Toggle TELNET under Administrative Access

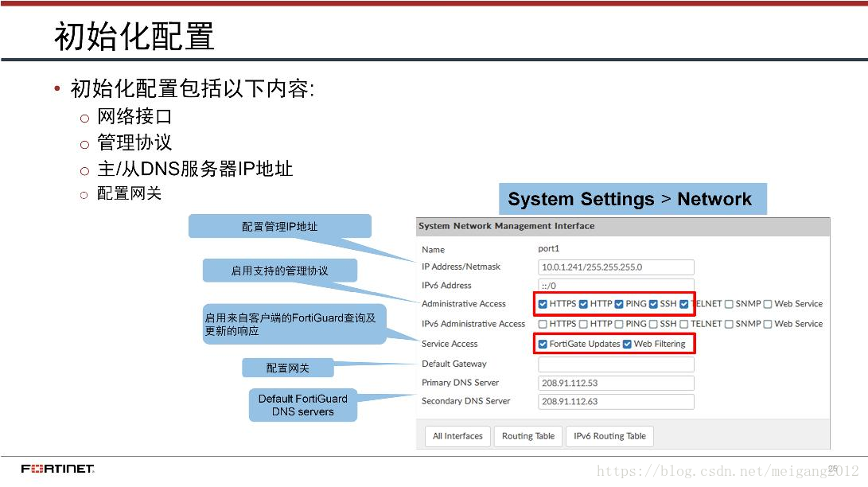684,304
